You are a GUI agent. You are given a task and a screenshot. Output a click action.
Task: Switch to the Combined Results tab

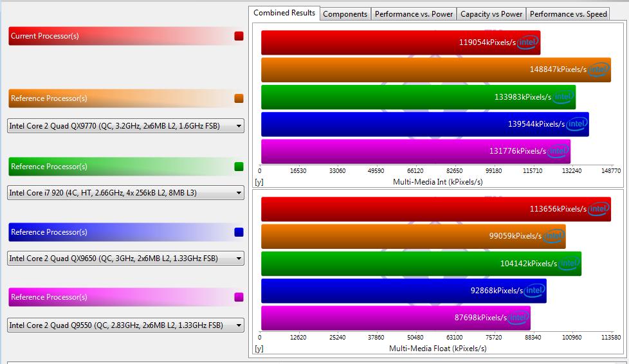284,13
